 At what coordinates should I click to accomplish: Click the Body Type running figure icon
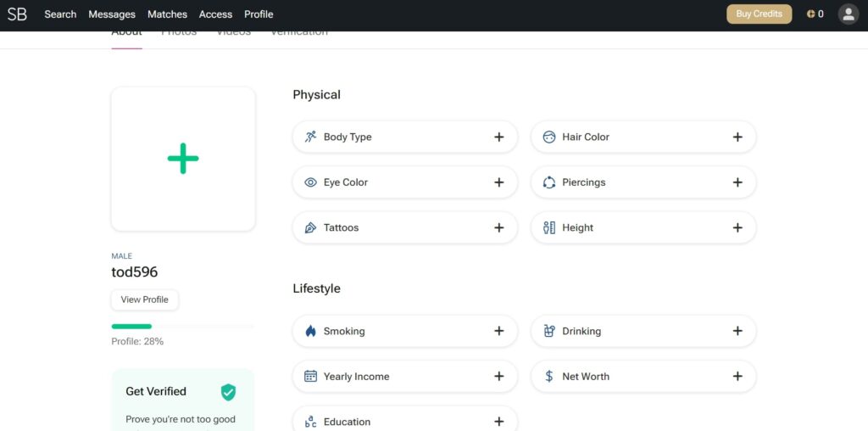click(x=310, y=137)
